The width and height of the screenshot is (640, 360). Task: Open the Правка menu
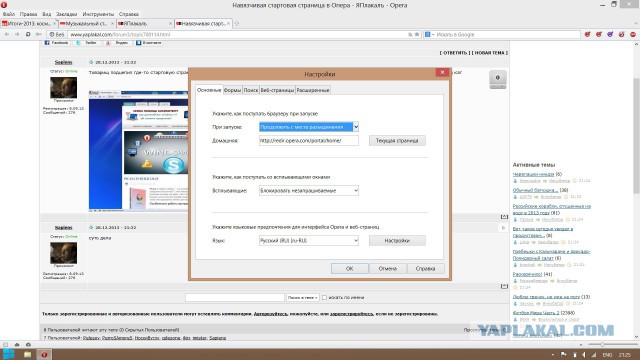[29, 14]
